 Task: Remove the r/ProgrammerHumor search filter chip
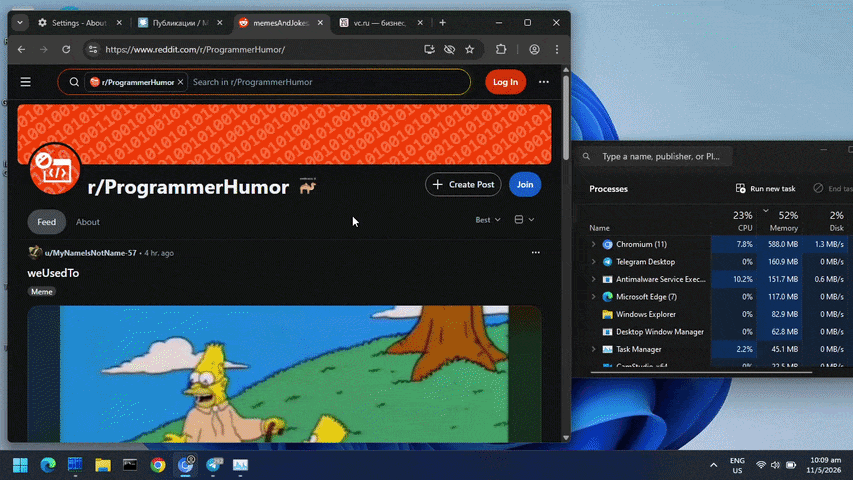180,82
